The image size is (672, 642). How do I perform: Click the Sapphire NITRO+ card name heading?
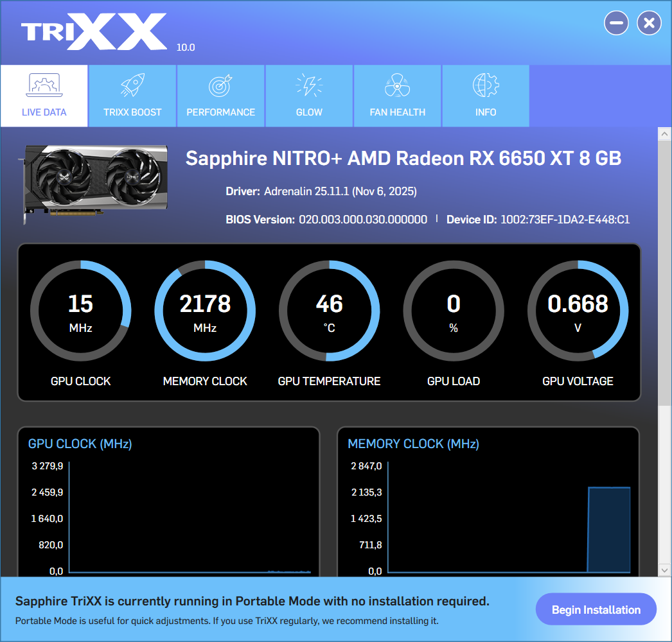(403, 159)
